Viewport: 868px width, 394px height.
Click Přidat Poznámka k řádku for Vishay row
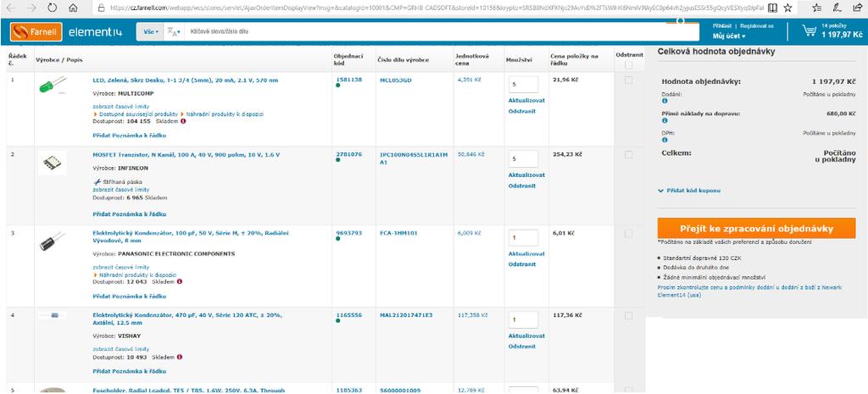click(129, 371)
